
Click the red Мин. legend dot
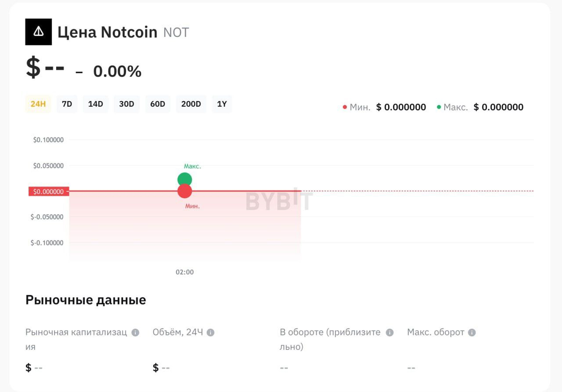tap(345, 107)
